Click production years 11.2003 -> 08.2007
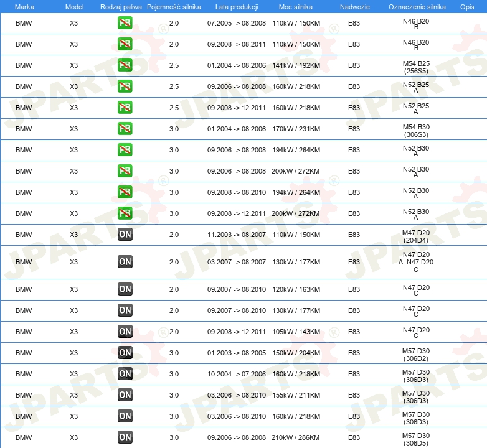The height and width of the screenshot is (448, 487). click(x=237, y=235)
